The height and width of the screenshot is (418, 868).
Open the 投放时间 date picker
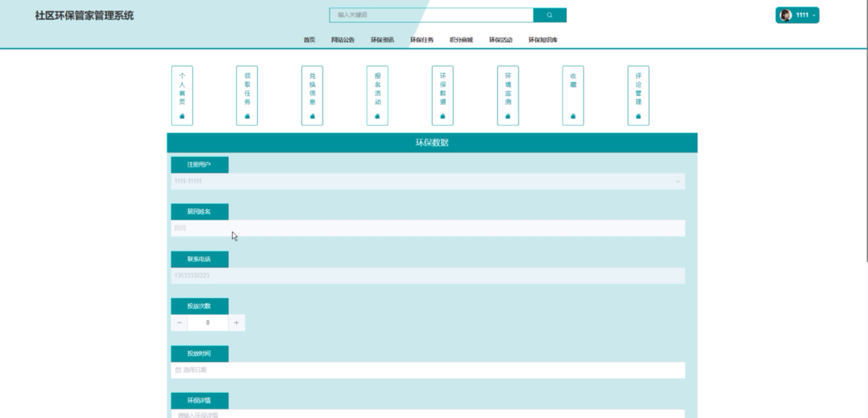[x=428, y=370]
